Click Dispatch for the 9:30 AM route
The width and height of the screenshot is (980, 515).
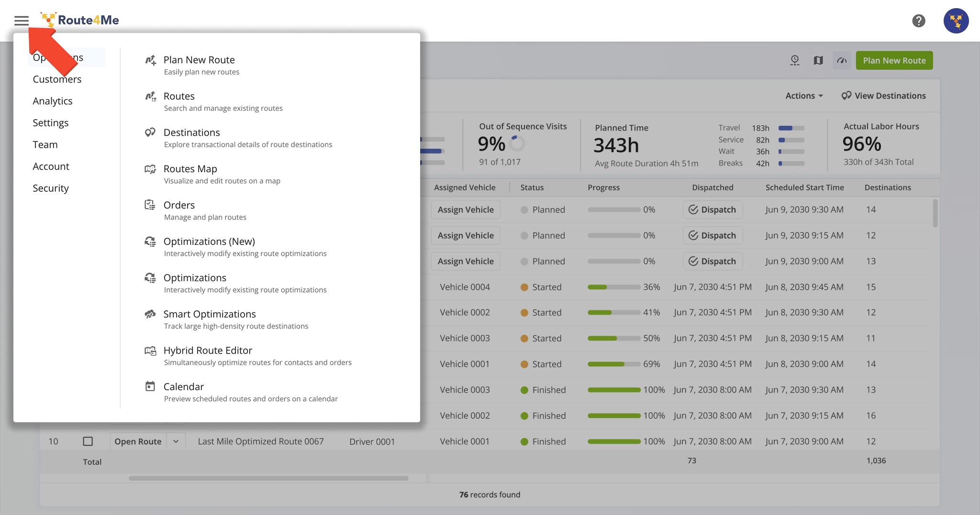click(713, 209)
